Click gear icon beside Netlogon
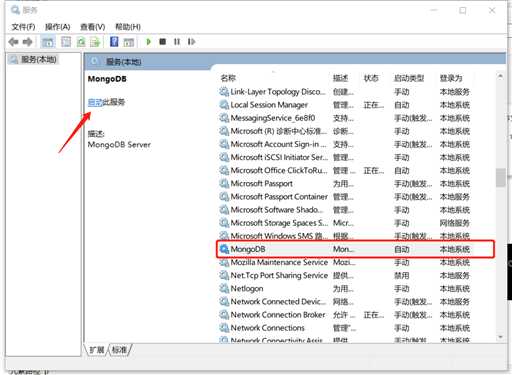Image resolution: width=512 pixels, height=375 pixels. coord(224,288)
